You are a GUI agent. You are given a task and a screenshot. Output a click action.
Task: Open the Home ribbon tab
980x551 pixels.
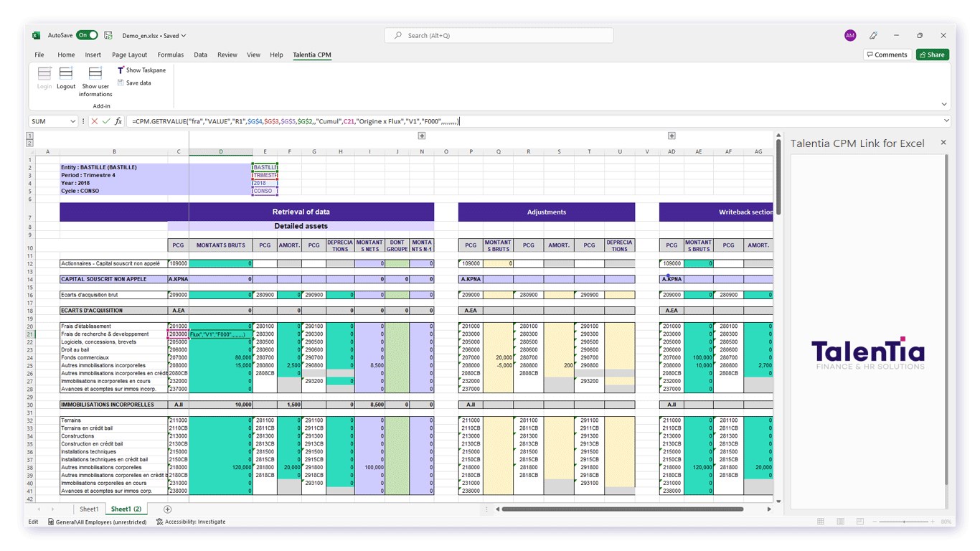[x=66, y=55]
